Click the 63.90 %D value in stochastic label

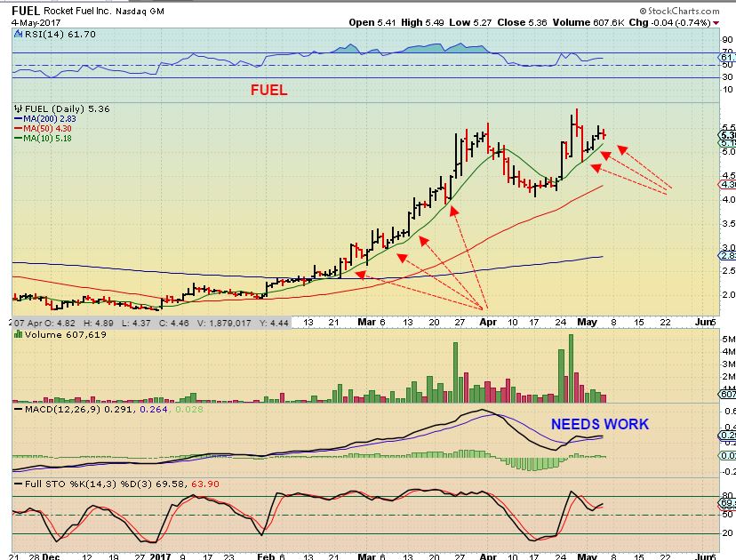[206, 484]
